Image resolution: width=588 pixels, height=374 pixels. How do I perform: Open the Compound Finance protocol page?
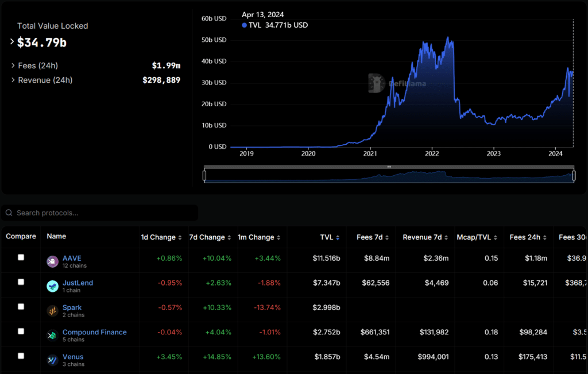95,332
